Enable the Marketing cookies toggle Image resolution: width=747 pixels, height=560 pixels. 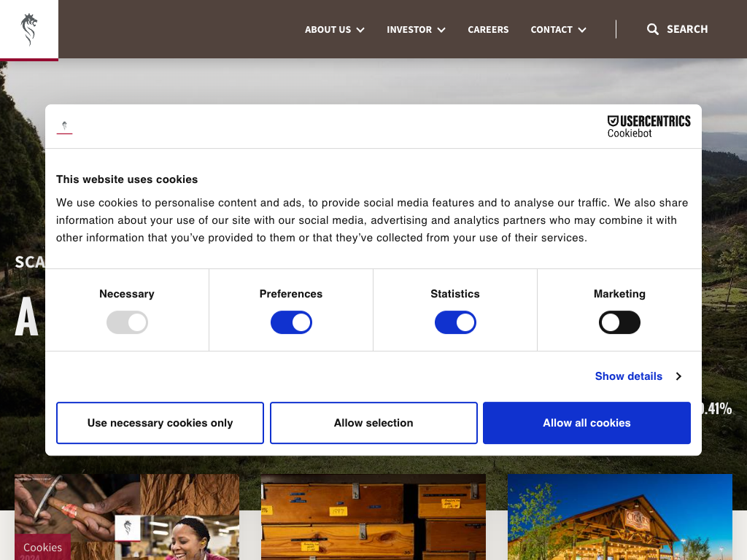coord(619,322)
